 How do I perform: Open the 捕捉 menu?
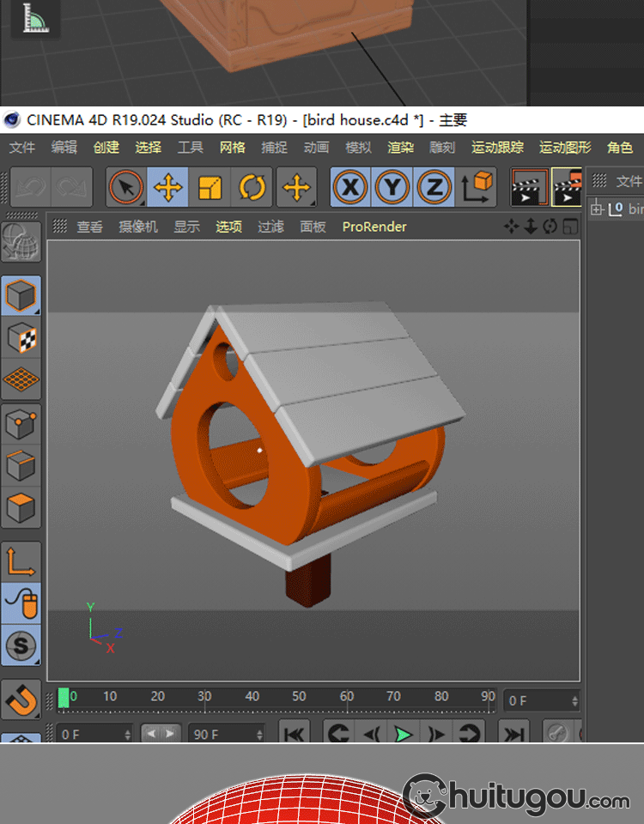(275, 148)
